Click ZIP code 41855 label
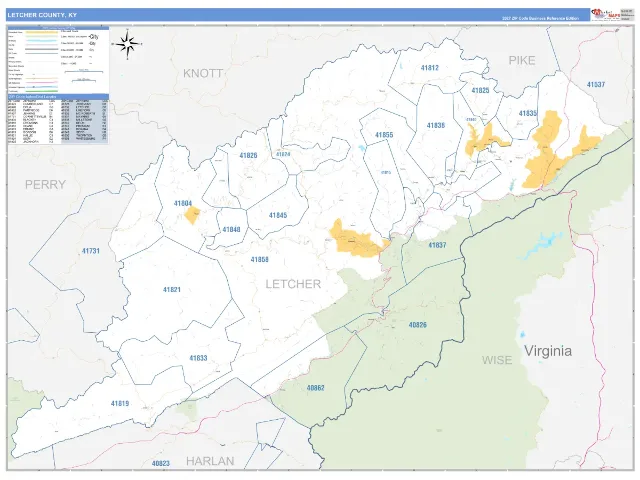This screenshot has height=480, width=640. point(384,135)
